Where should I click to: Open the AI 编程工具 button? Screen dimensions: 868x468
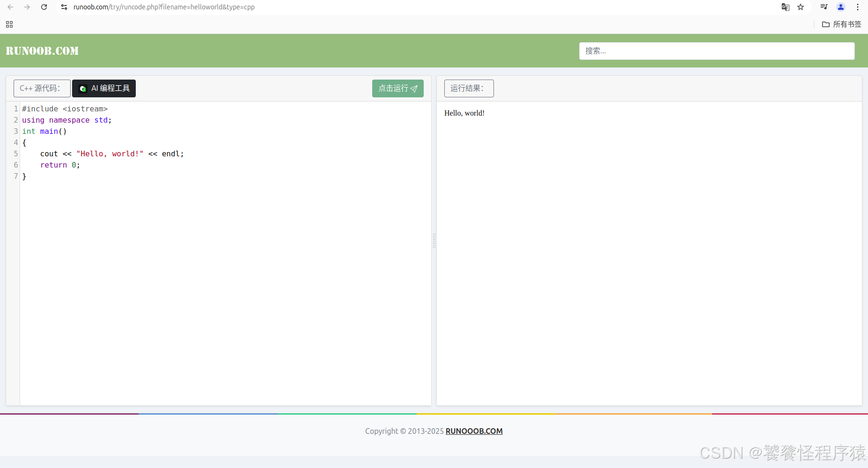pos(104,88)
